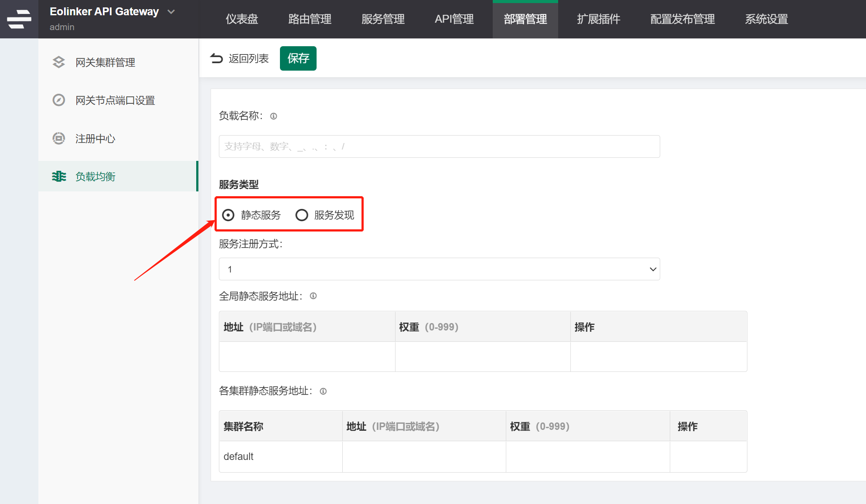Click the info icon beside 全局静态服务地址
The image size is (866, 504).
[x=313, y=296]
